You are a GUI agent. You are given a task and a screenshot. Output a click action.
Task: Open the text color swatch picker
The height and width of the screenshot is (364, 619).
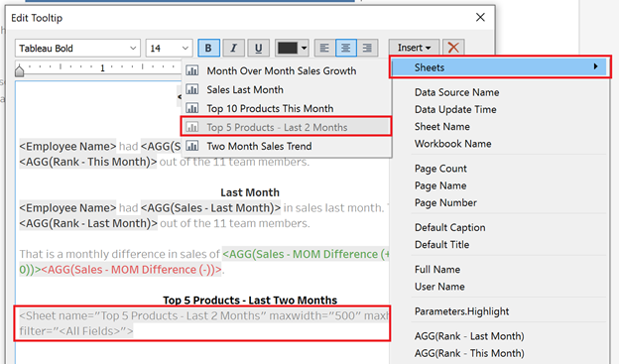pos(292,49)
